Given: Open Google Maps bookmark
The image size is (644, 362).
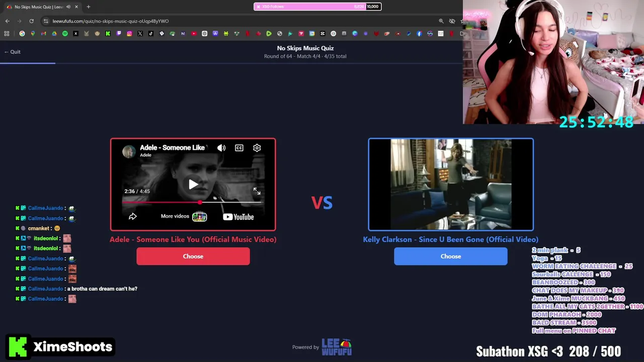Looking at the screenshot, I should [33, 34].
